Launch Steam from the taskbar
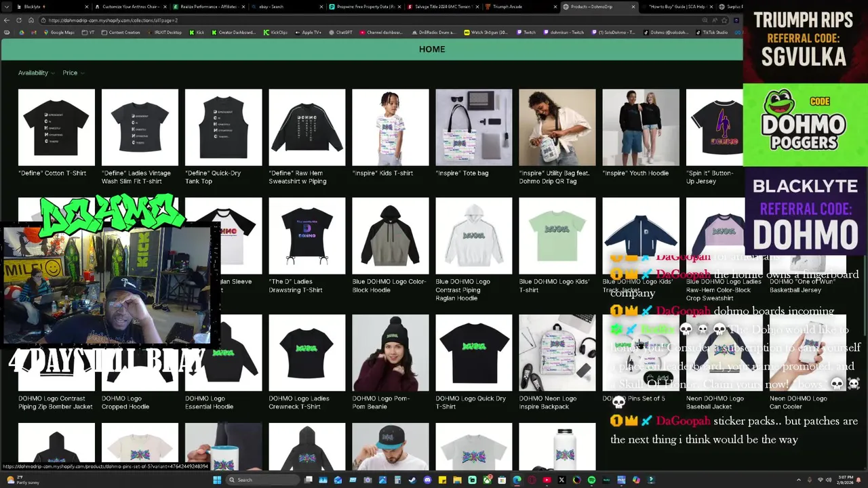The image size is (868, 488). click(412, 480)
